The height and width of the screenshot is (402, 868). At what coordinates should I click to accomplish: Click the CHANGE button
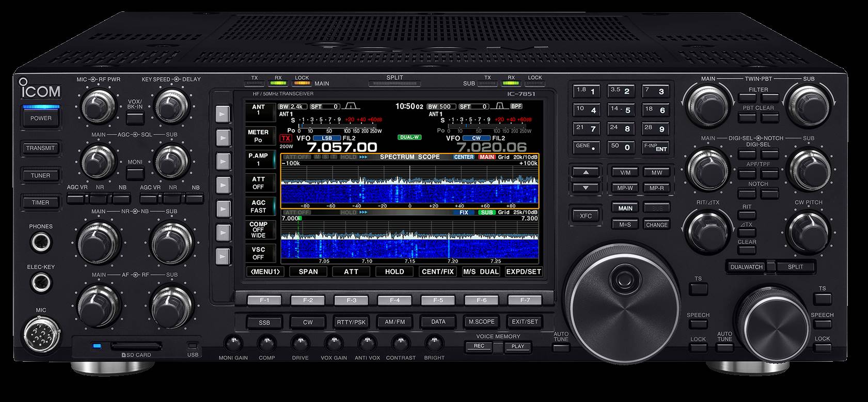click(x=656, y=225)
